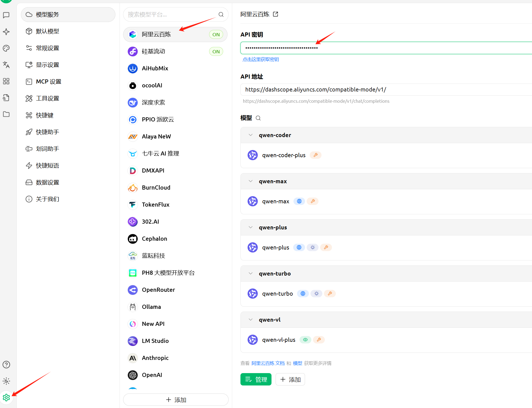This screenshot has width=532, height=408.
Task: Click the wrench badge on qwen-max
Action: (313, 201)
